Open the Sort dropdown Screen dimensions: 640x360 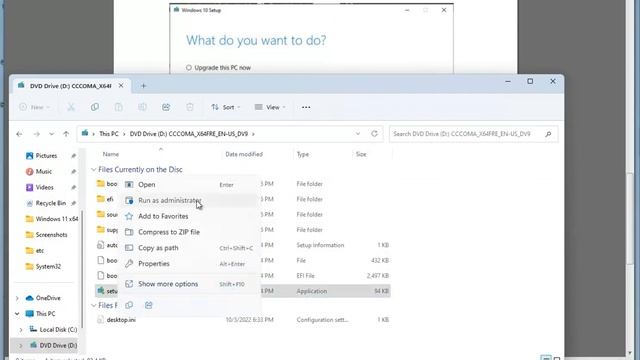pyautogui.click(x=226, y=107)
